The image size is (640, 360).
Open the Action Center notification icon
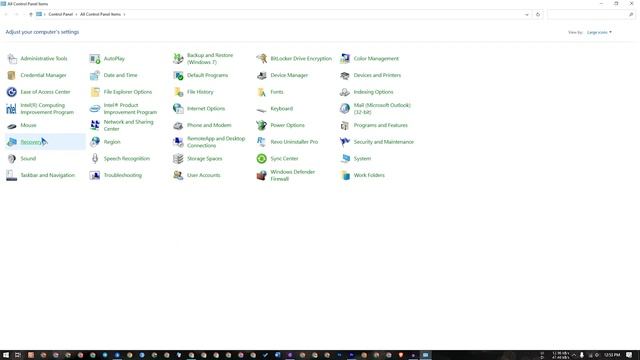[x=629, y=355]
